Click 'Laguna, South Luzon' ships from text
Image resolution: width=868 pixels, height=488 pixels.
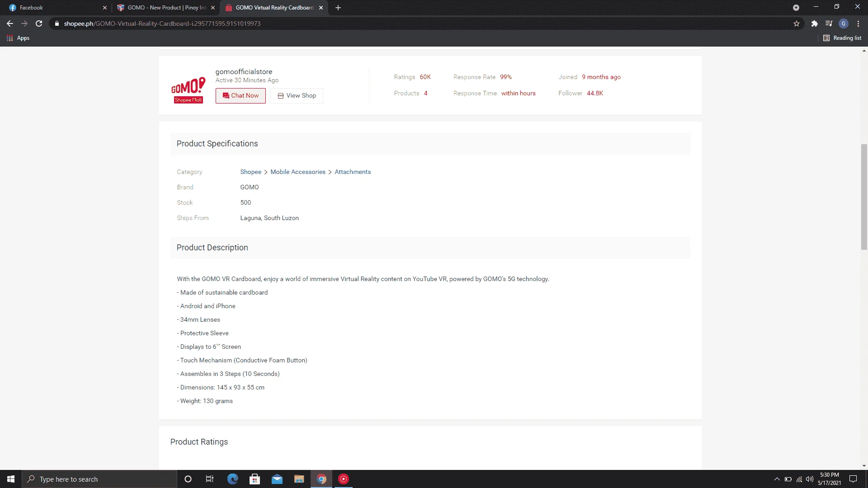pos(269,218)
